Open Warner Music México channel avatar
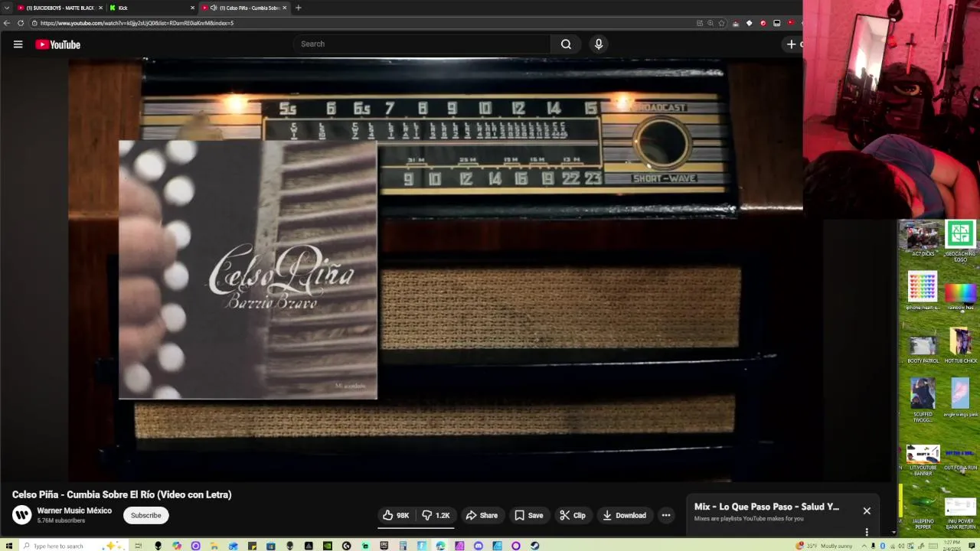The image size is (980, 551). tap(22, 515)
